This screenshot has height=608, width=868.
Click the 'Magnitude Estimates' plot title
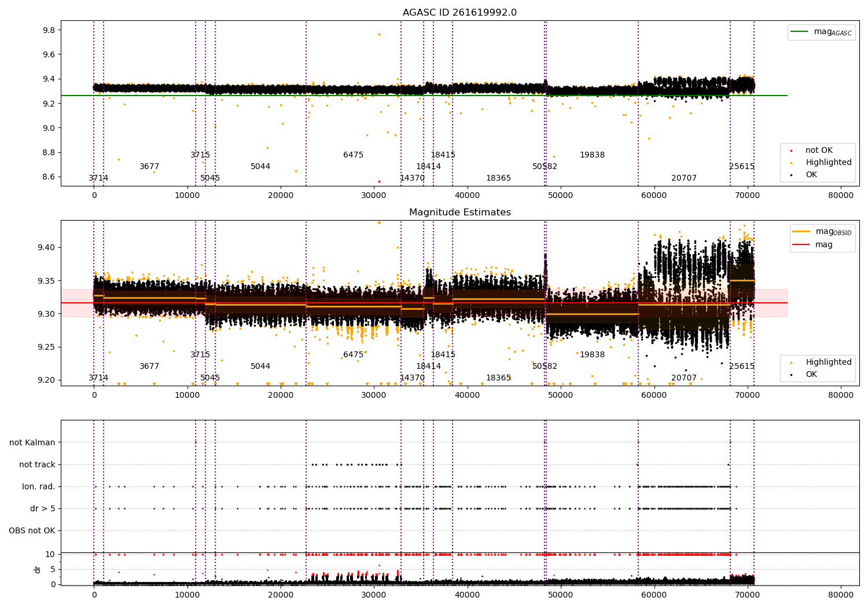click(460, 213)
